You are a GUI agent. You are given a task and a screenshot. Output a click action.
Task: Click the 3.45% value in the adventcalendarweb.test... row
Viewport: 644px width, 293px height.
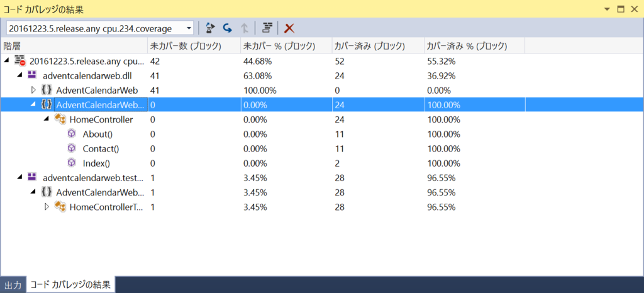255,178
